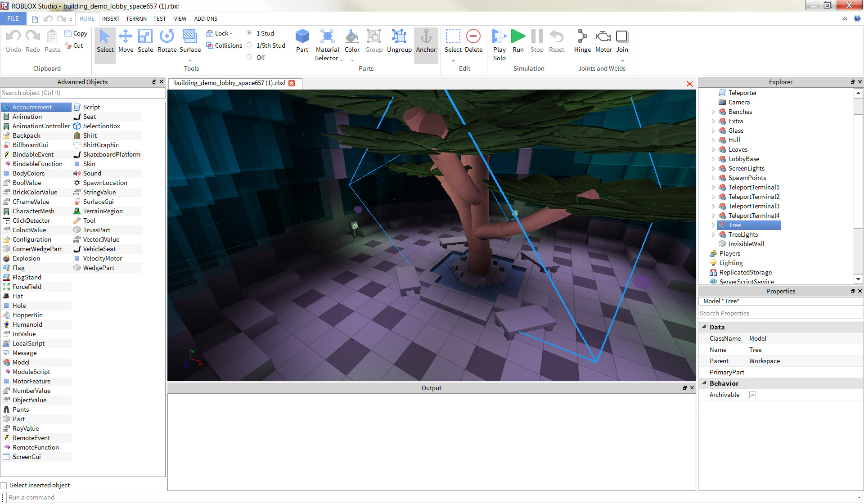
Task: Focus the Search Properties field
Action: pyautogui.click(x=780, y=313)
